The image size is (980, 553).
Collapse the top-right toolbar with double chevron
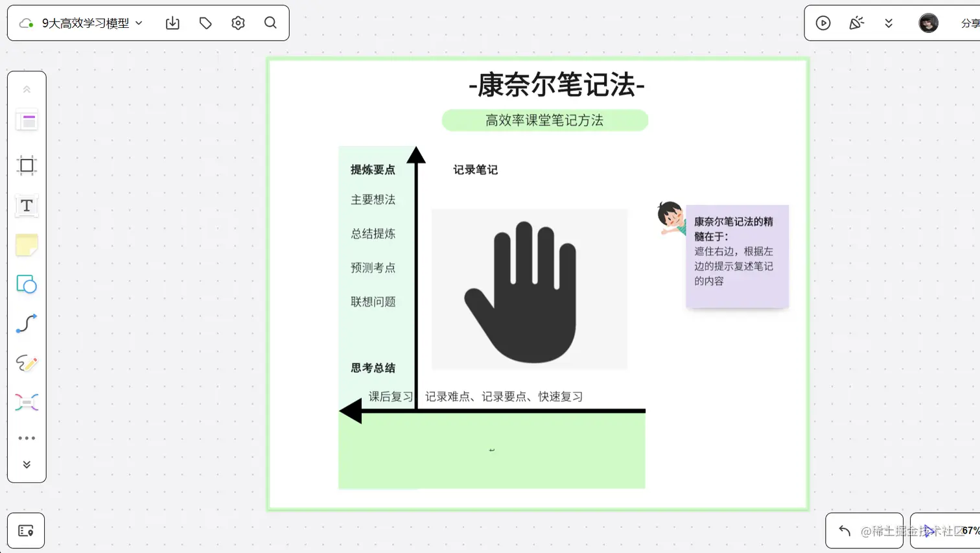888,23
